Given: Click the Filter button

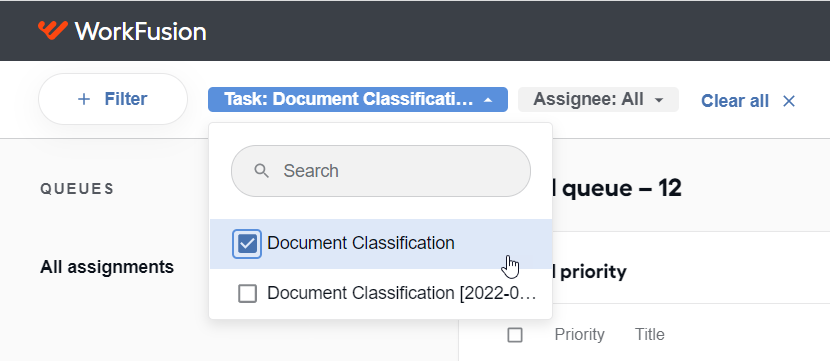Looking at the screenshot, I should click(113, 99).
